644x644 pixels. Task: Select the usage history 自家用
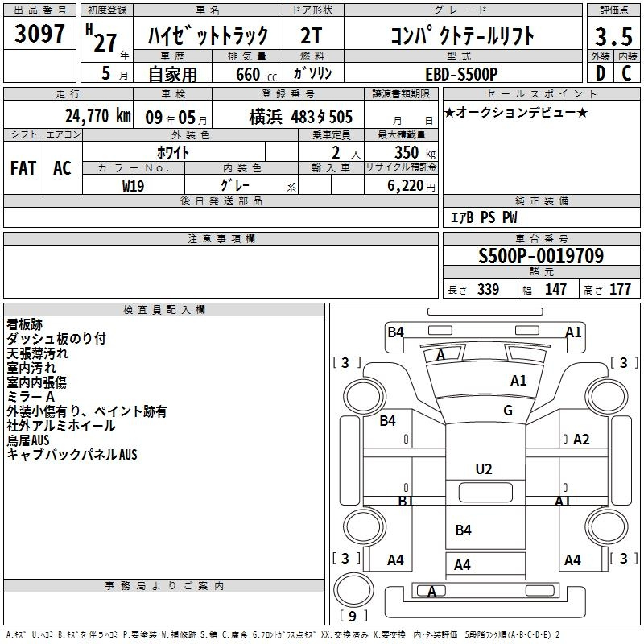172,74
